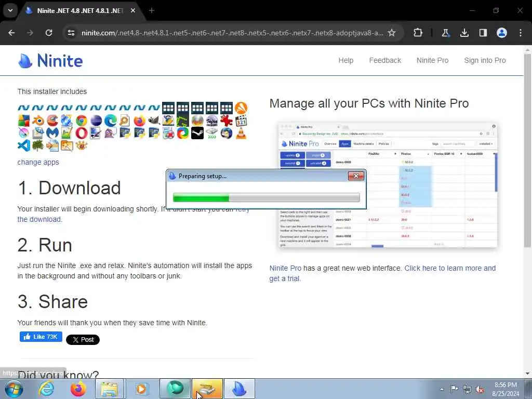This screenshot has width=532, height=399.
Task: Click the download link below the Download heading
Action: coord(39,219)
